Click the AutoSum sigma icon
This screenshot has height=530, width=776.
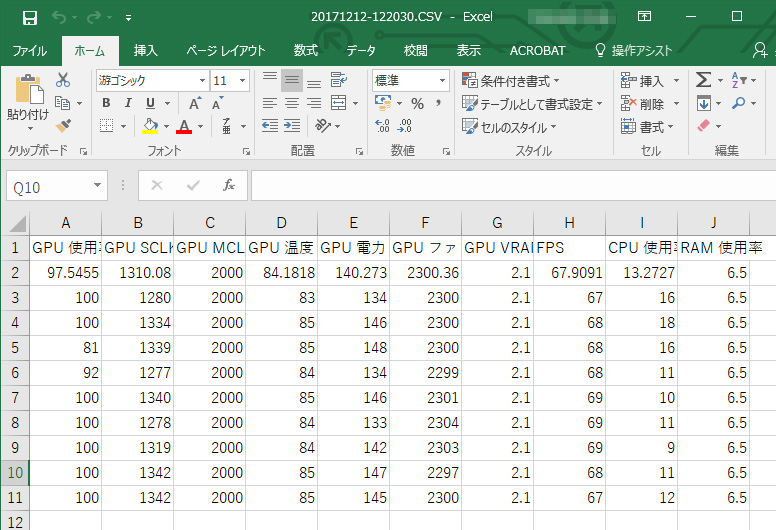click(x=703, y=81)
